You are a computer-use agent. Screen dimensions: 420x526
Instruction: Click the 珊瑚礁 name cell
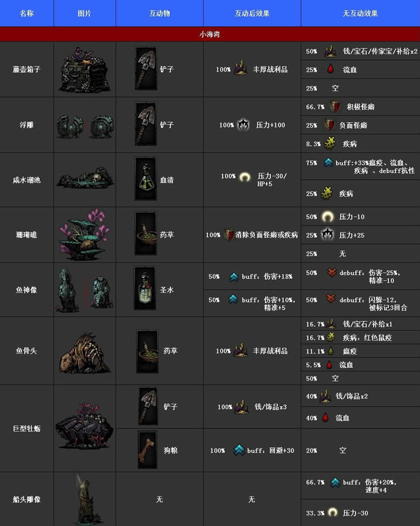tap(27, 235)
